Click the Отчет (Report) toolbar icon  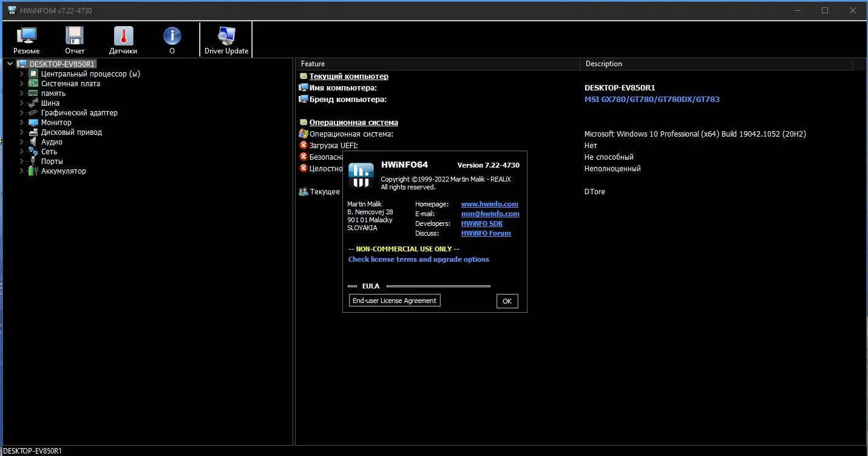pyautogui.click(x=74, y=38)
